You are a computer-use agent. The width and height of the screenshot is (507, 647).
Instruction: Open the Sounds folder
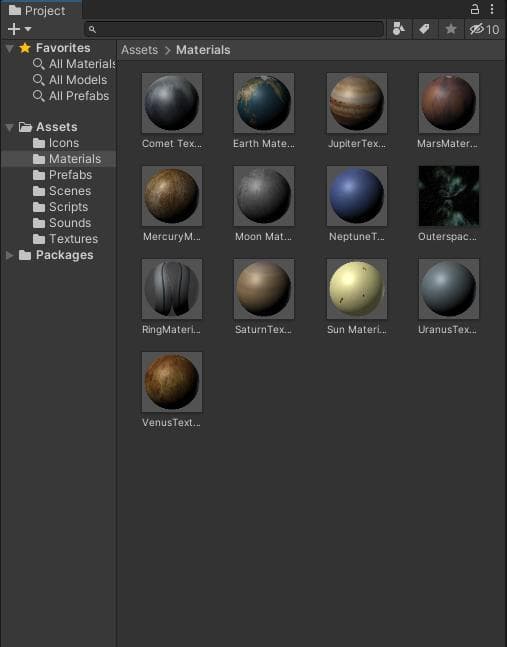(61, 223)
